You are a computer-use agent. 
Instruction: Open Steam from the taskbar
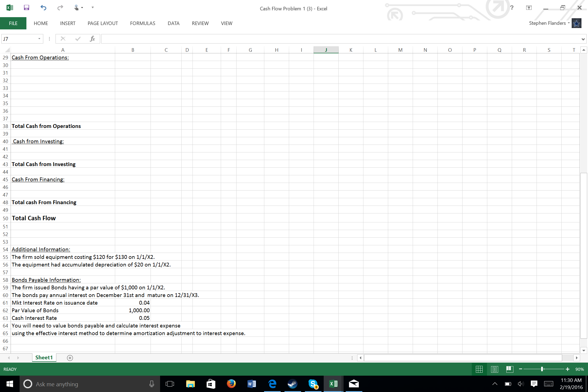pos(292,384)
